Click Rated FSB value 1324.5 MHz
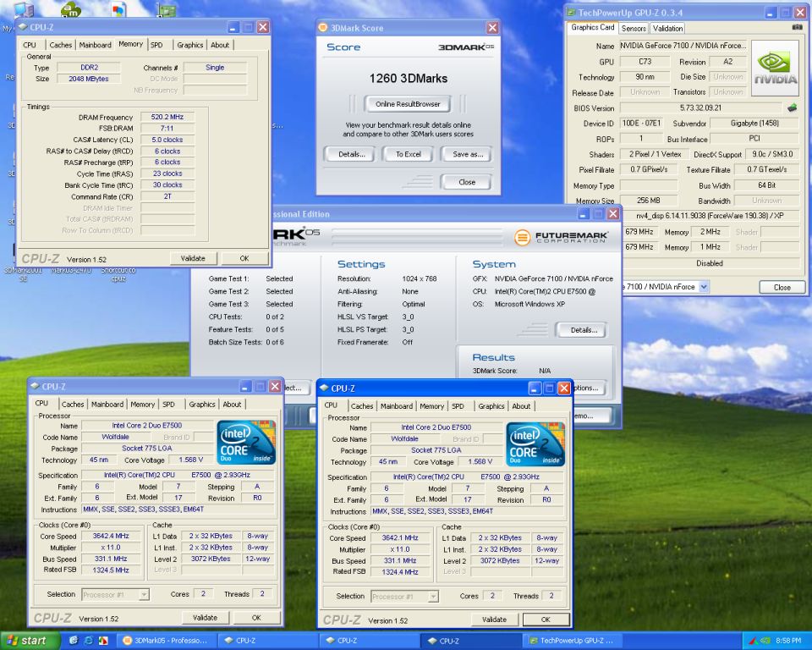 click(111, 570)
